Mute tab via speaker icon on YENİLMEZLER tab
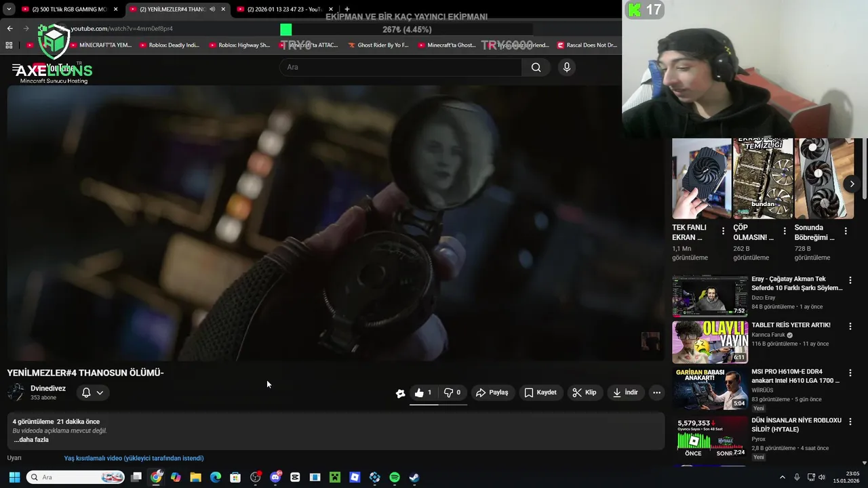The width and height of the screenshot is (868, 488). pos(212,9)
